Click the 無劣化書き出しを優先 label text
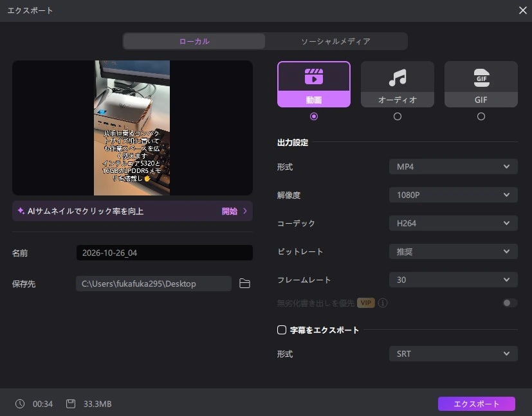The width and height of the screenshot is (532, 416). click(x=316, y=303)
